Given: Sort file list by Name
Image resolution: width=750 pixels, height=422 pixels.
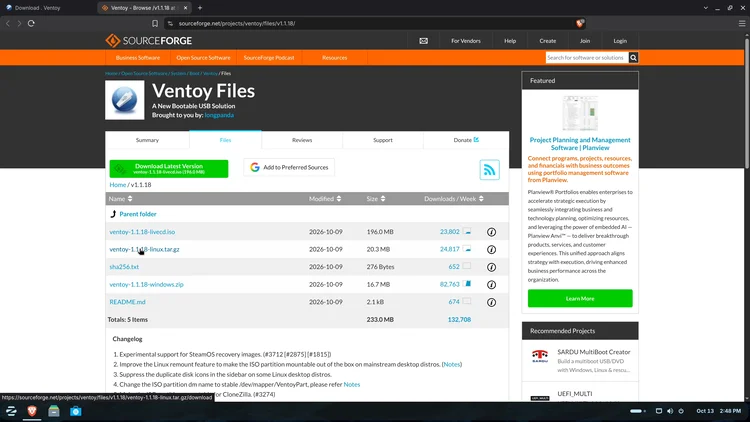Looking at the screenshot, I should pos(120,199).
